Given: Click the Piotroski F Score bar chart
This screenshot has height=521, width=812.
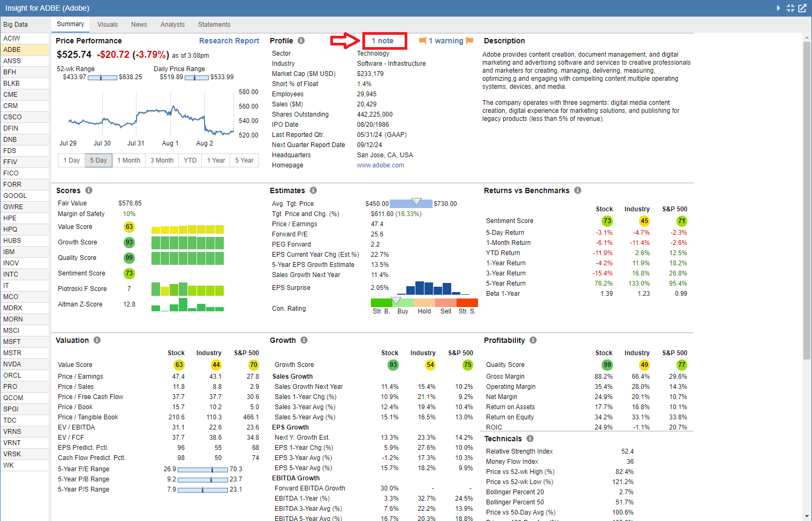Looking at the screenshot, I should pos(187,289).
